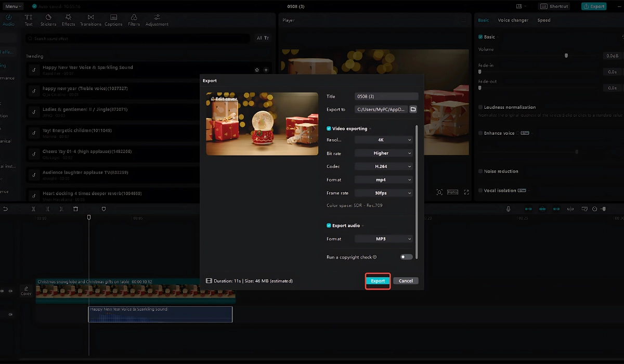Switch to the Basic tab

point(484,20)
